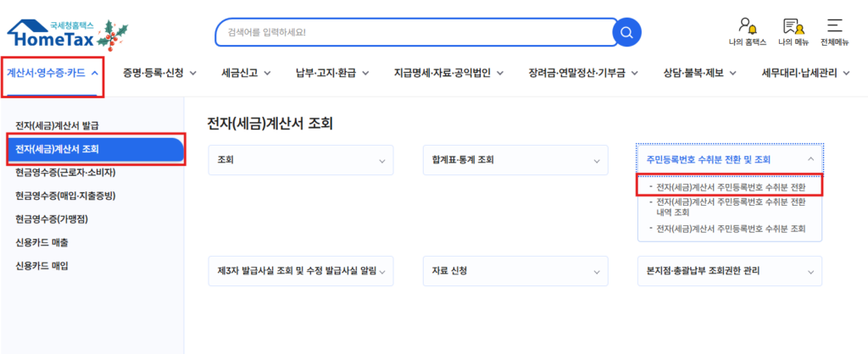Open the 세금신고 menu
868x354 pixels.
tap(246, 73)
